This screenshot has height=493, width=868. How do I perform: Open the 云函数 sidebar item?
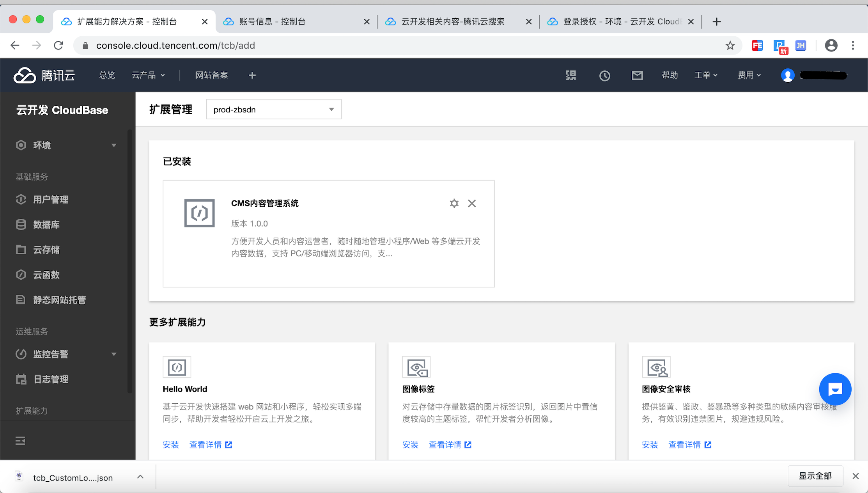(46, 275)
